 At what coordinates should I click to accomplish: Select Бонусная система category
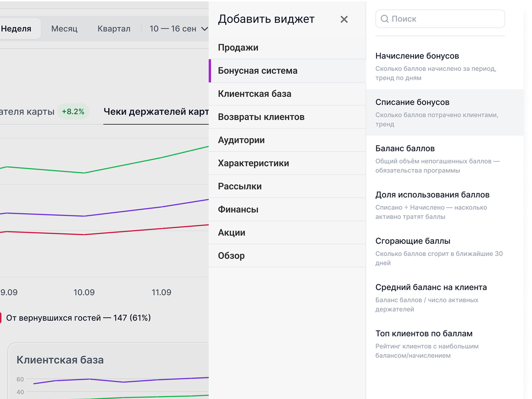pyautogui.click(x=287, y=71)
